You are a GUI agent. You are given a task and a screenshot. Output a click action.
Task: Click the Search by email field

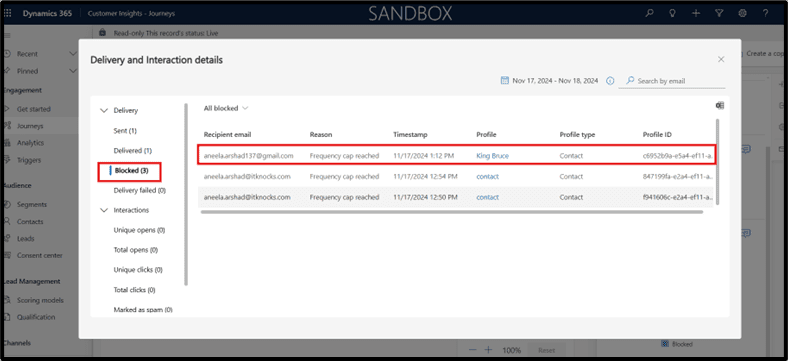(672, 81)
